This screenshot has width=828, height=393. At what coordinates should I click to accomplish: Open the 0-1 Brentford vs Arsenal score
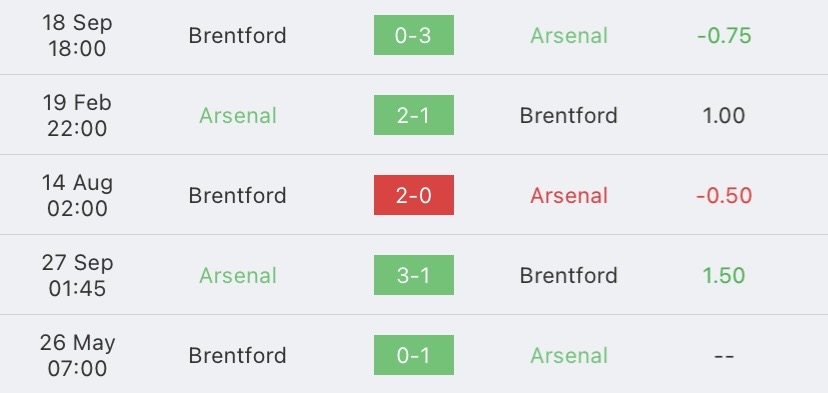[413, 355]
